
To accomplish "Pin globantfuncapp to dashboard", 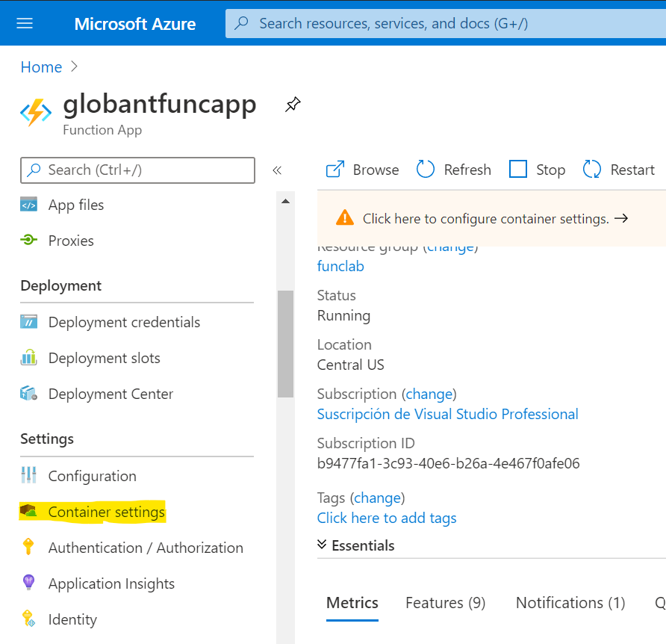I will pos(293,104).
